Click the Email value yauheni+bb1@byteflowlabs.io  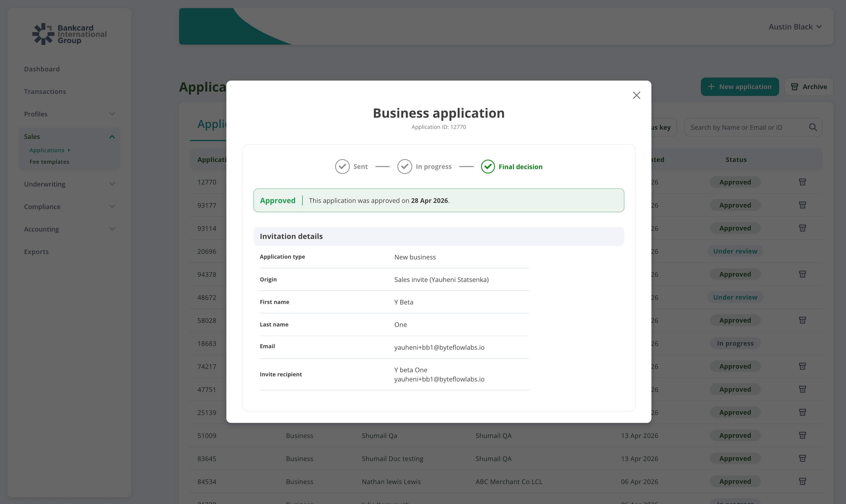coord(439,347)
